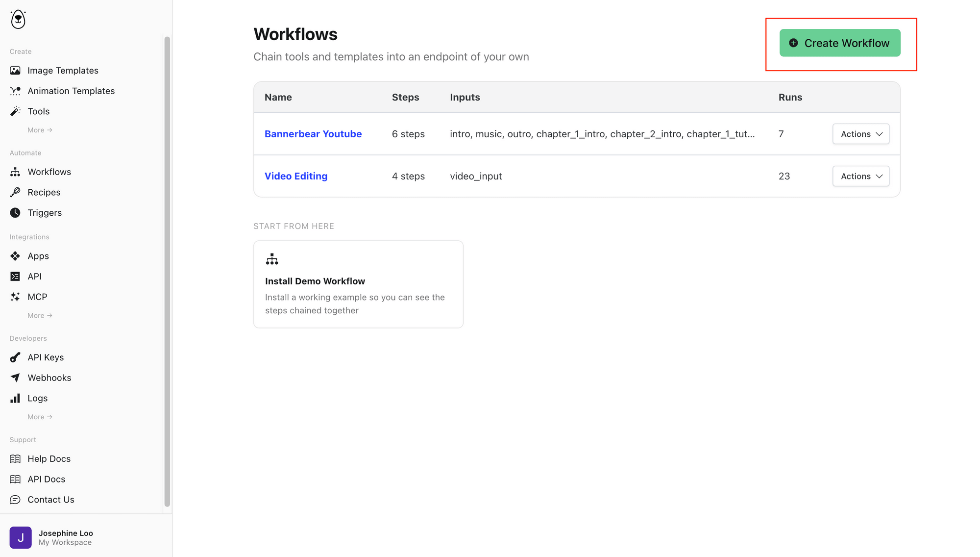Select the Tools magic wand icon
The width and height of the screenshot is (980, 557).
[x=15, y=111]
